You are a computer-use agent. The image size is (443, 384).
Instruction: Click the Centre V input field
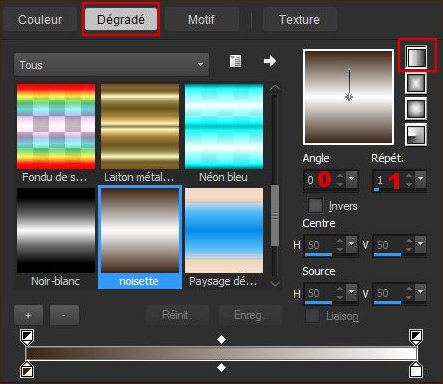click(x=389, y=245)
